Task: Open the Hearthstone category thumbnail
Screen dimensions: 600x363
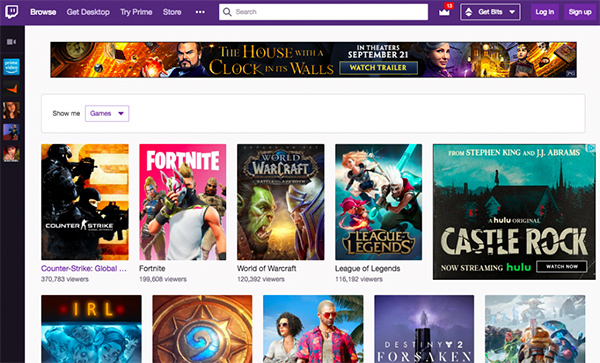Action: [x=202, y=329]
